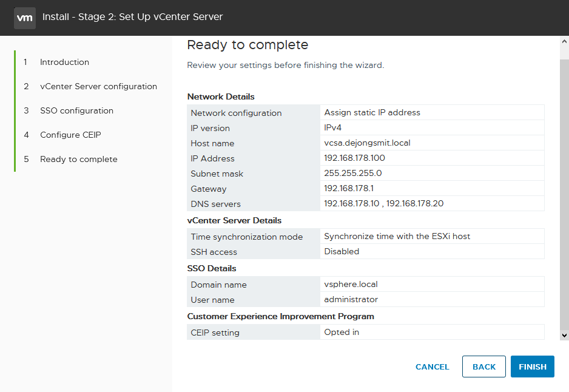
Task: Click the DNS servers row value
Action: pyautogui.click(x=383, y=204)
